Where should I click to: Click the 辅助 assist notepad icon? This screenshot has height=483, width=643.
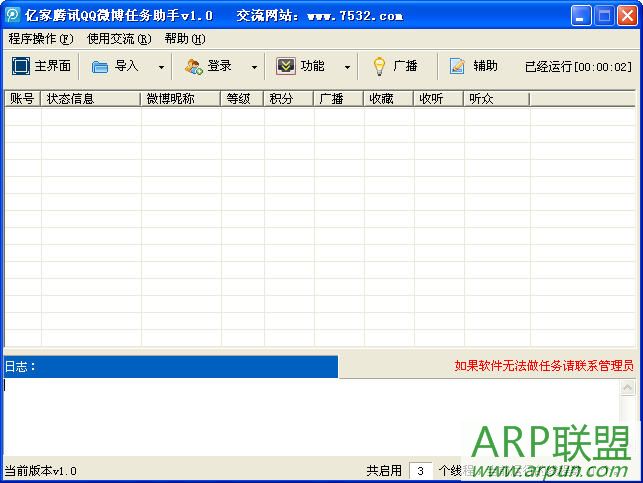pos(457,66)
